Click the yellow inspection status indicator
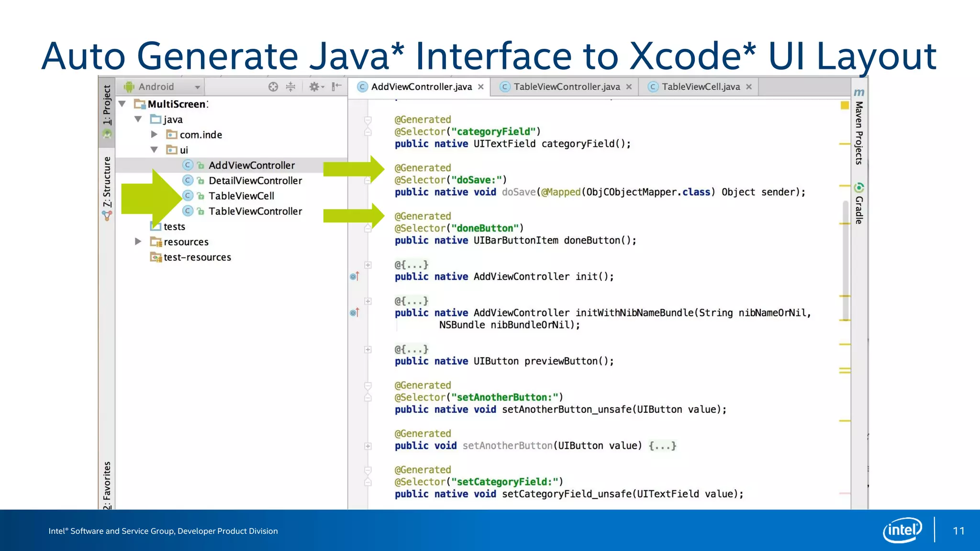The image size is (980, 551). [845, 105]
